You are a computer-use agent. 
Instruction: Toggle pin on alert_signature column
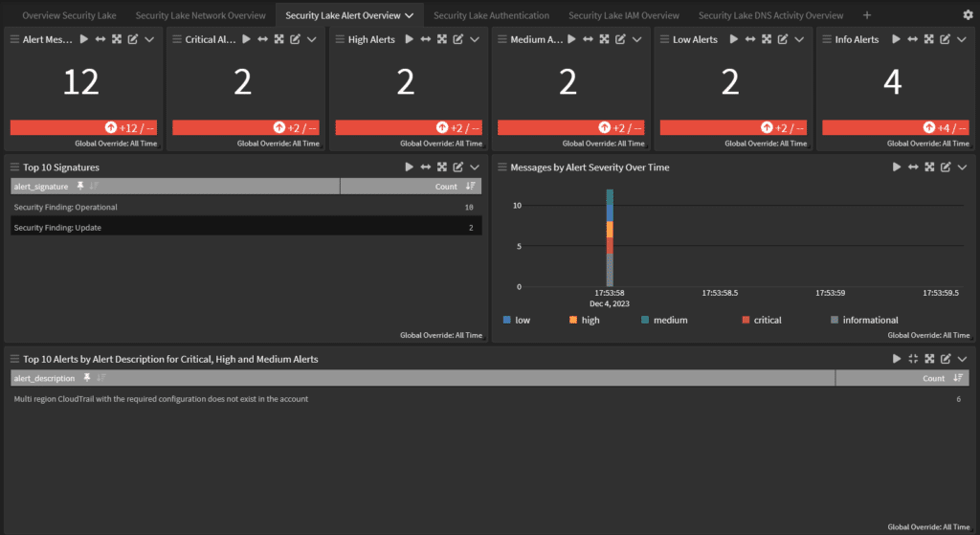(x=80, y=187)
